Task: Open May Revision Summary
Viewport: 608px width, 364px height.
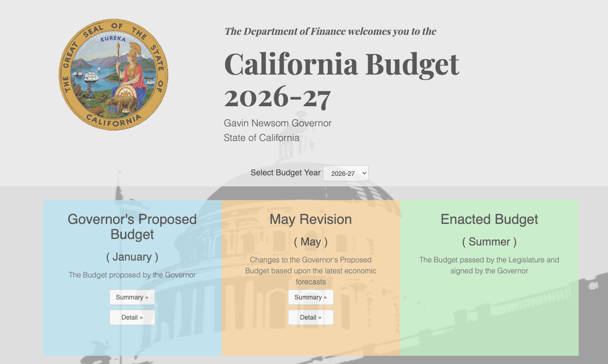Action: pyautogui.click(x=311, y=297)
